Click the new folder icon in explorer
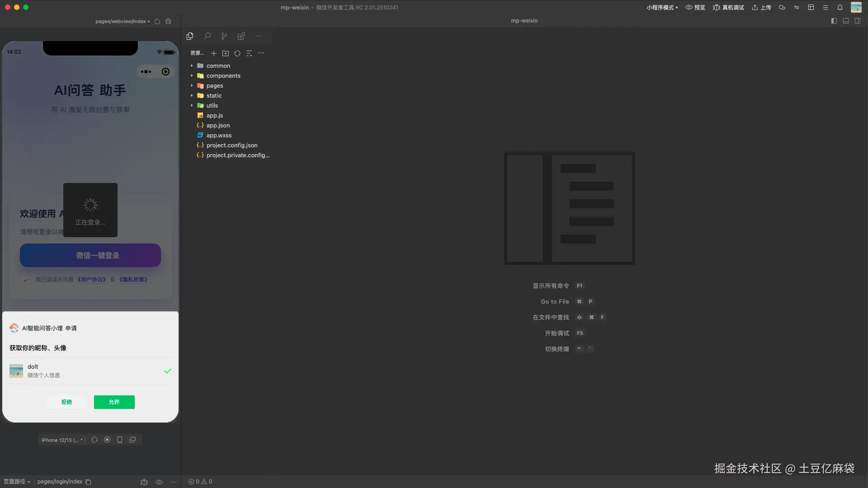 [226, 53]
